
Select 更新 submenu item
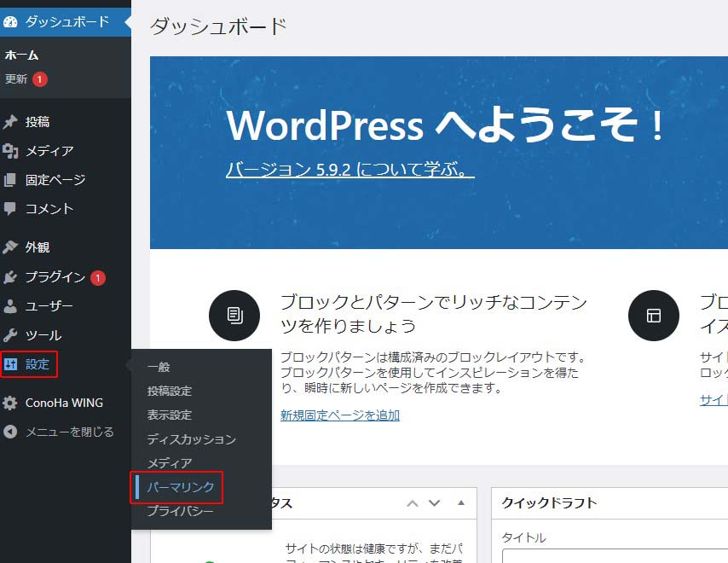point(16,79)
